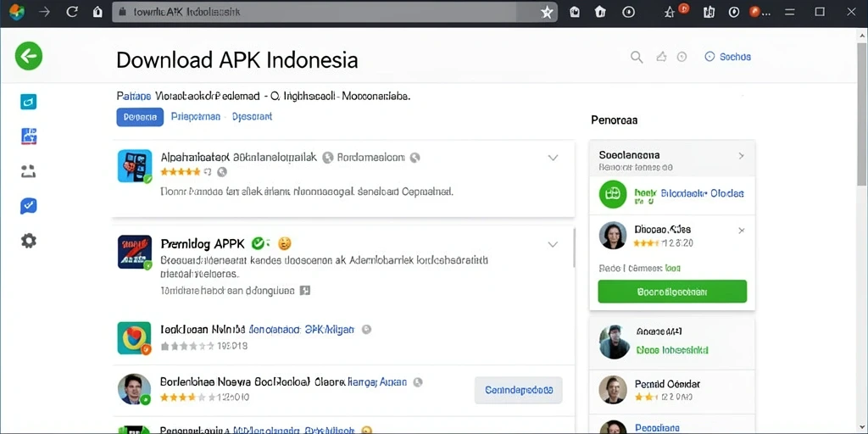Expand the Premidog APPK card chevron

[x=553, y=244]
